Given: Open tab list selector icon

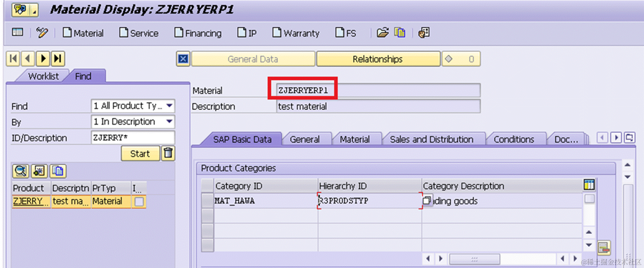Looking at the screenshot, I should click(x=630, y=137).
